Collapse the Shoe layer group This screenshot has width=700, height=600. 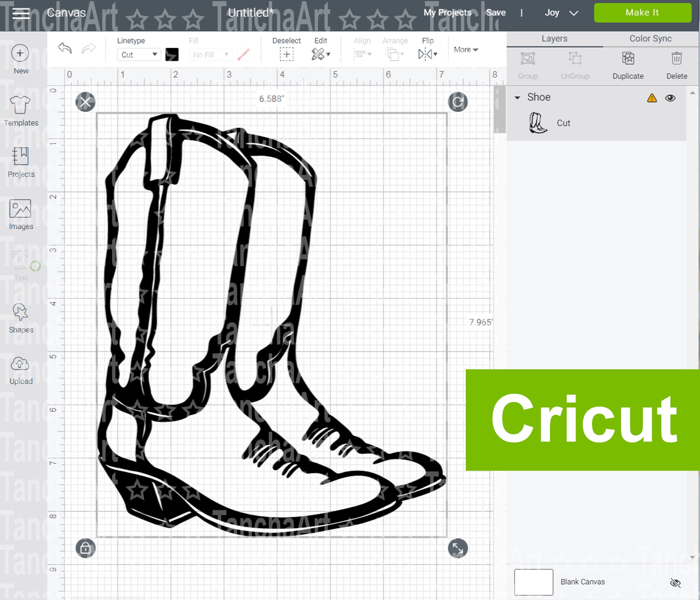click(x=518, y=98)
